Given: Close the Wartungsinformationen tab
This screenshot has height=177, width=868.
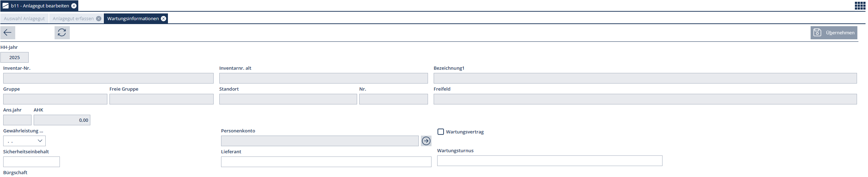Looking at the screenshot, I should coord(163,19).
